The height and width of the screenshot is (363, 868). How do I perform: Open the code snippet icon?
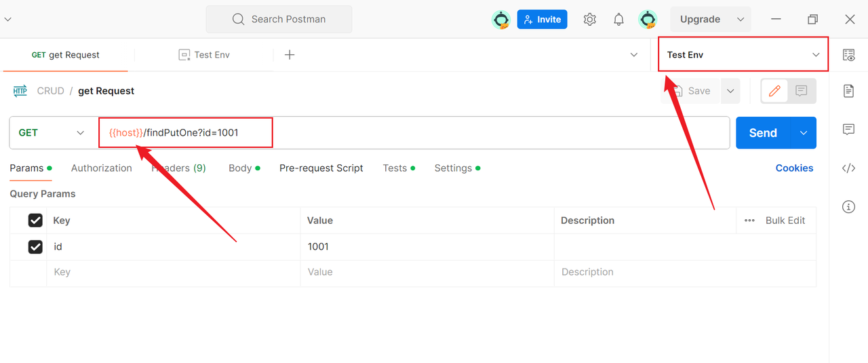[x=848, y=168]
